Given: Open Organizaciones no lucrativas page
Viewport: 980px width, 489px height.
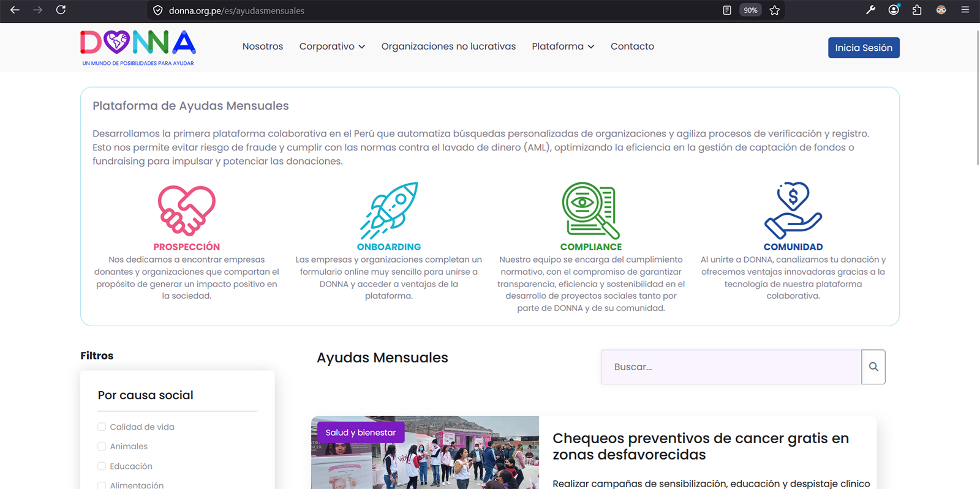Looking at the screenshot, I should tap(448, 47).
